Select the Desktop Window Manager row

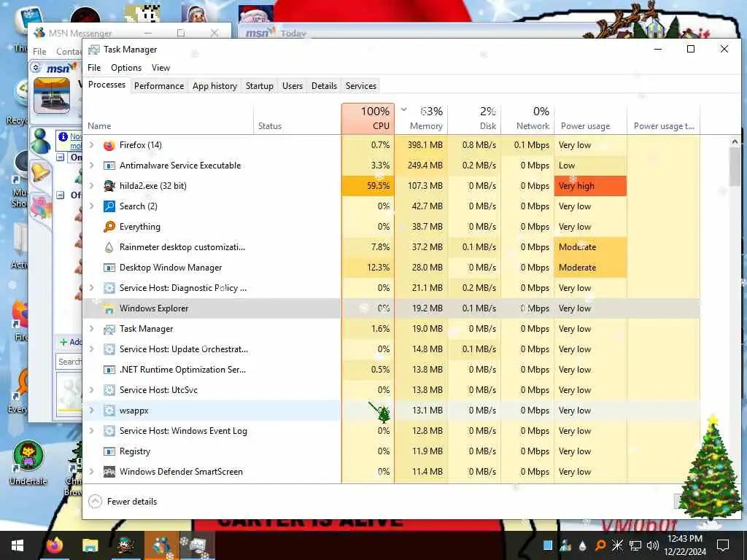click(x=391, y=268)
